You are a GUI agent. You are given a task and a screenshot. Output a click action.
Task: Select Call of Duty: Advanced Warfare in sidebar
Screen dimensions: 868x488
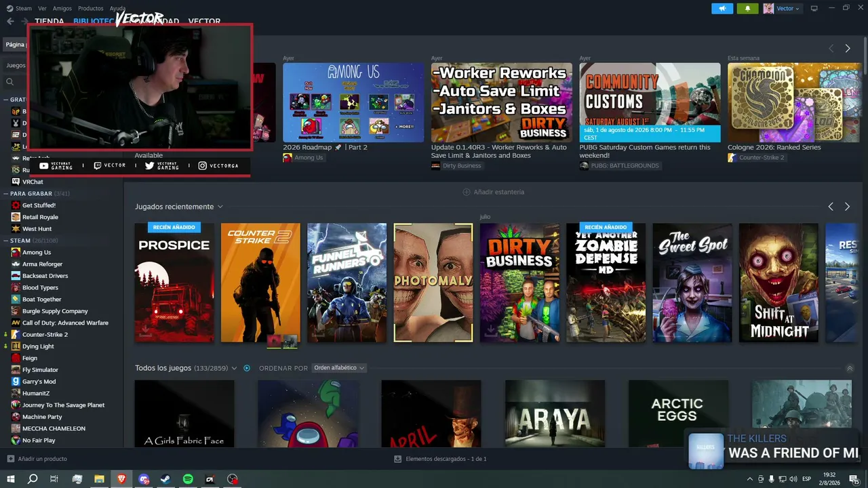click(x=65, y=323)
